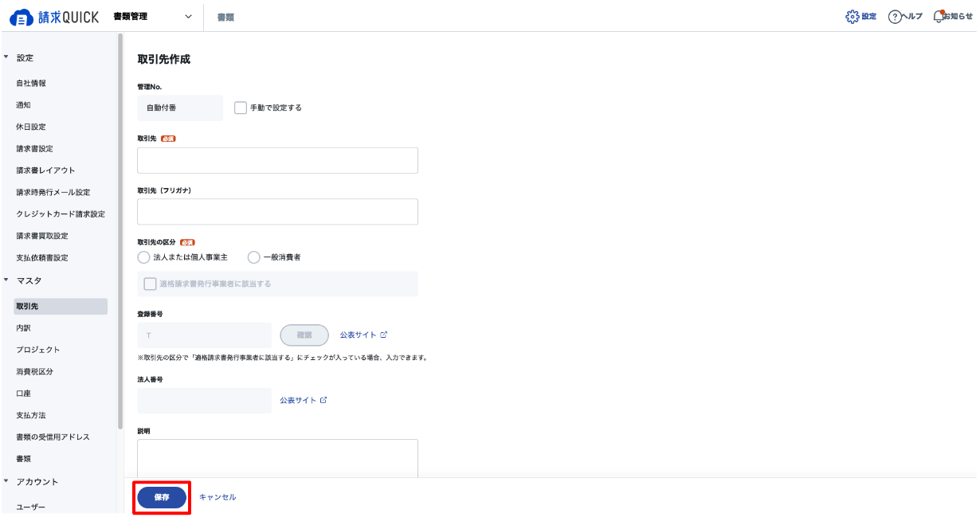Viewport: 980px width, 525px height.
Task: Focus the 登録番号 input field
Action: pyautogui.click(x=204, y=335)
